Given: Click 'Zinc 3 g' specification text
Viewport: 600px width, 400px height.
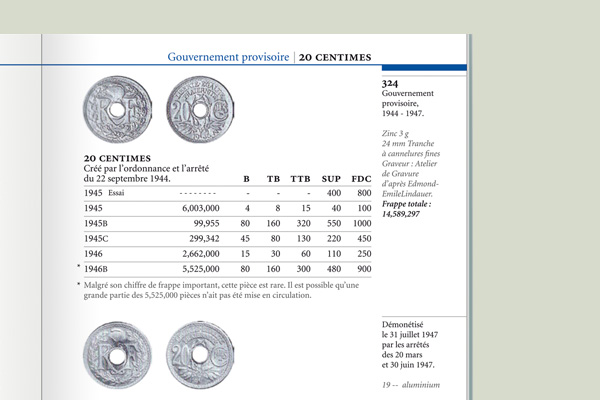Looking at the screenshot, I should pyautogui.click(x=395, y=134).
